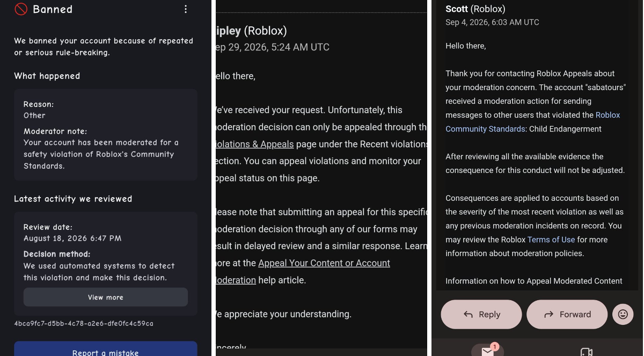This screenshot has height=356, width=644.
Task: Click the 'Reason:' label
Action: point(39,104)
